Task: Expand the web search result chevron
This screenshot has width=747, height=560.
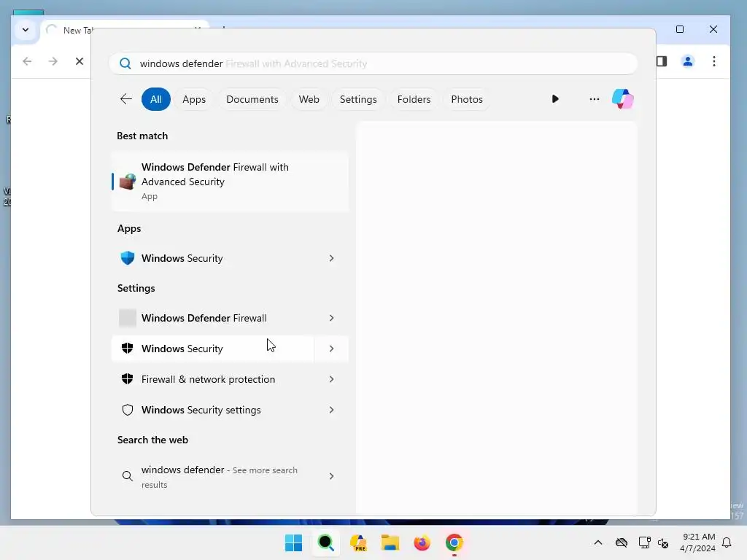Action: 332,476
